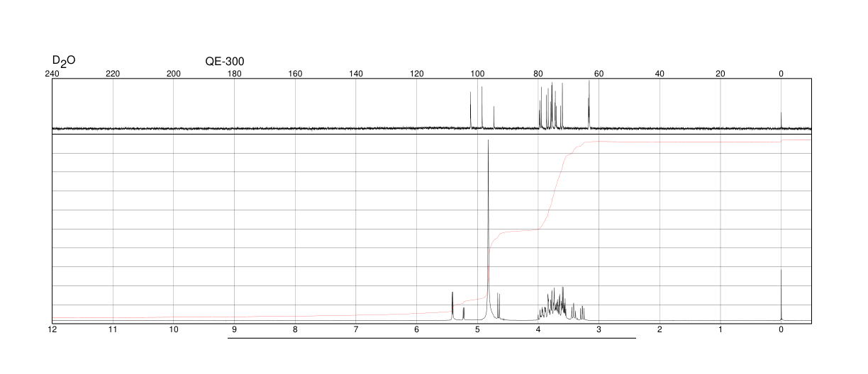Click the 11 ppm label on the proton axis

point(113,330)
